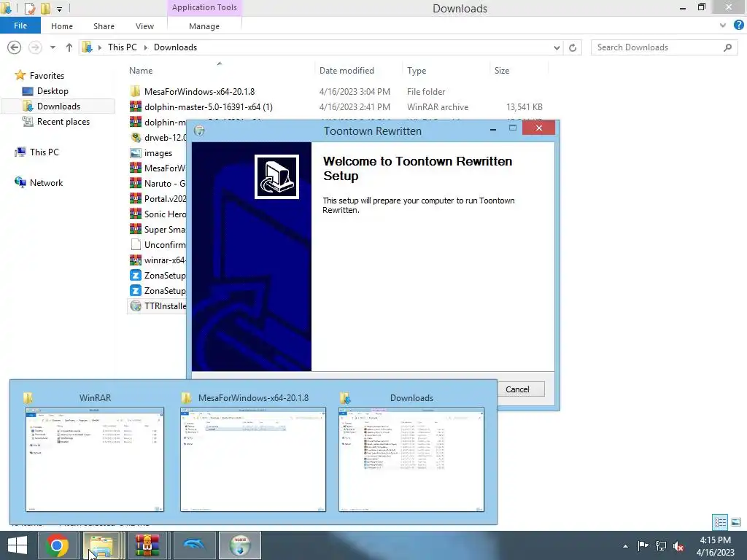Show hidden system tray icons

625,546
